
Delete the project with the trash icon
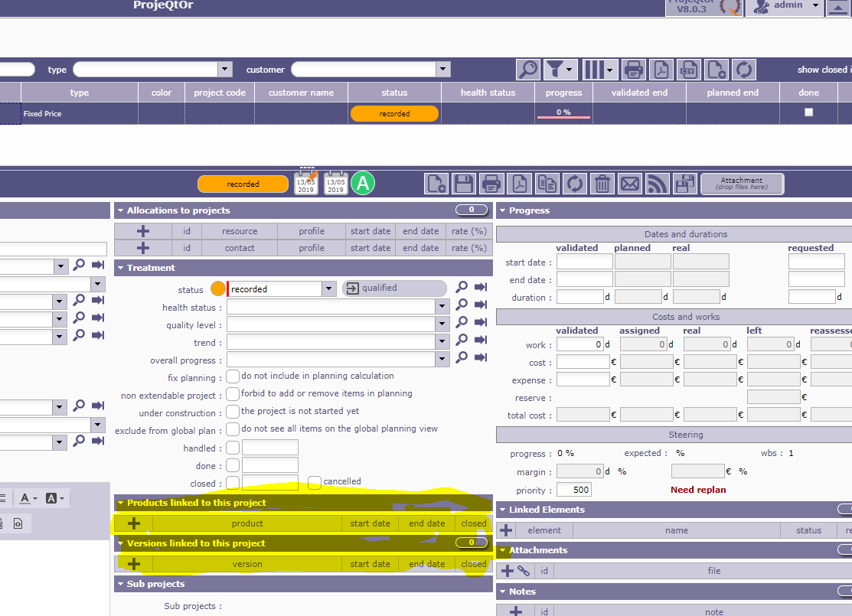tap(602, 184)
